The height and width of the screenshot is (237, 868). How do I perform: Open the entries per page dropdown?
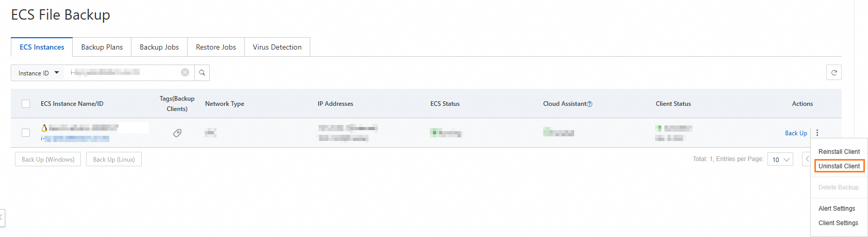[780, 160]
